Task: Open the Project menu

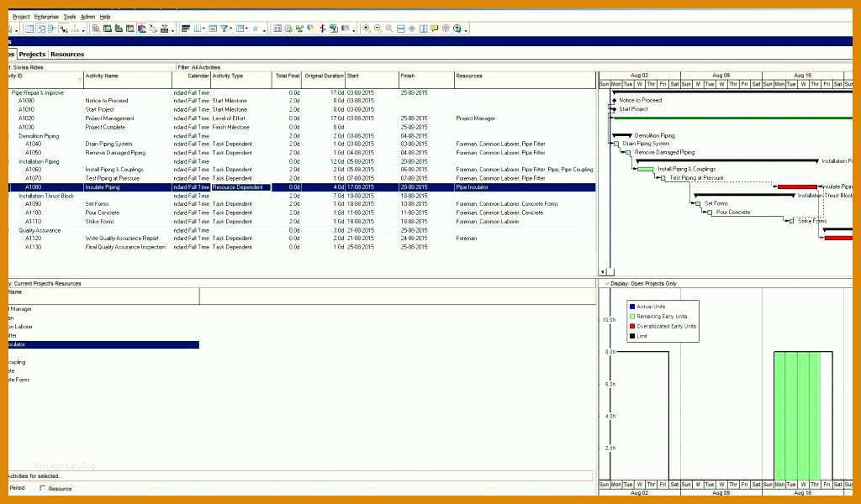Action: pyautogui.click(x=21, y=17)
